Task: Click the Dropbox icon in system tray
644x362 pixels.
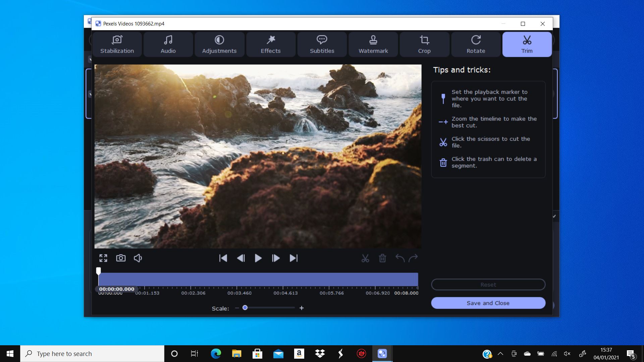Action: (x=320, y=353)
